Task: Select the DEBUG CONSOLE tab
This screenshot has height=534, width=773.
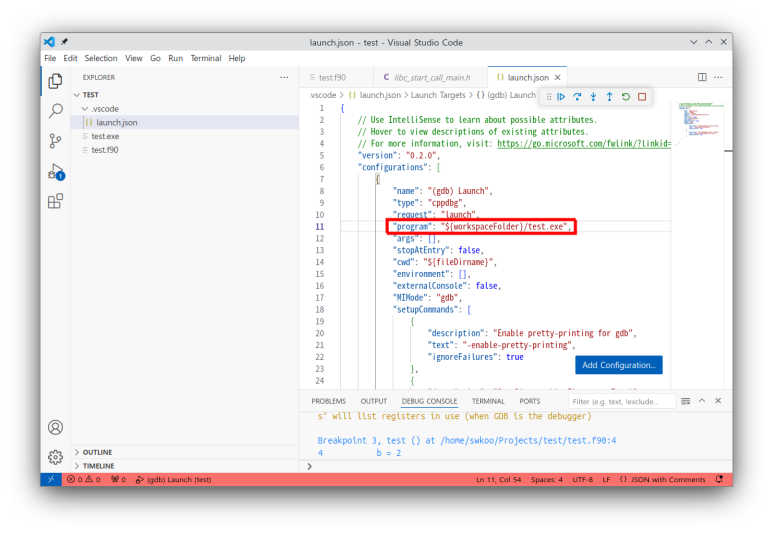Action: [x=429, y=401]
